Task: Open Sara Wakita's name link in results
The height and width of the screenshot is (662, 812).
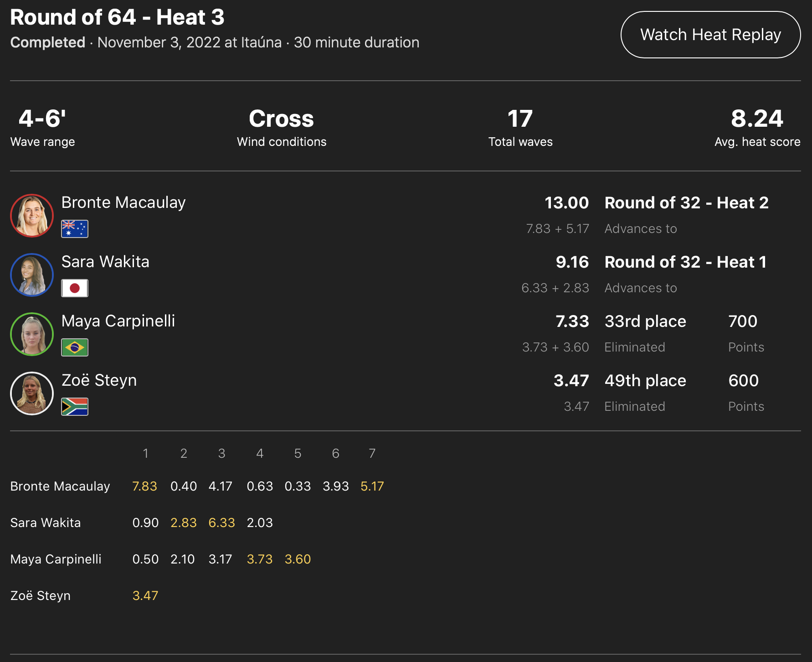Action: (x=105, y=262)
